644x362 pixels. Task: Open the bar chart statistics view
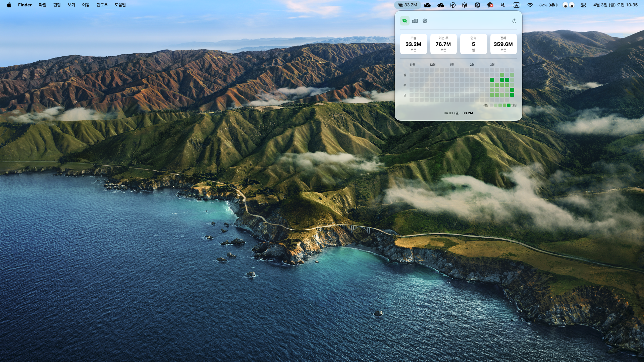(415, 21)
